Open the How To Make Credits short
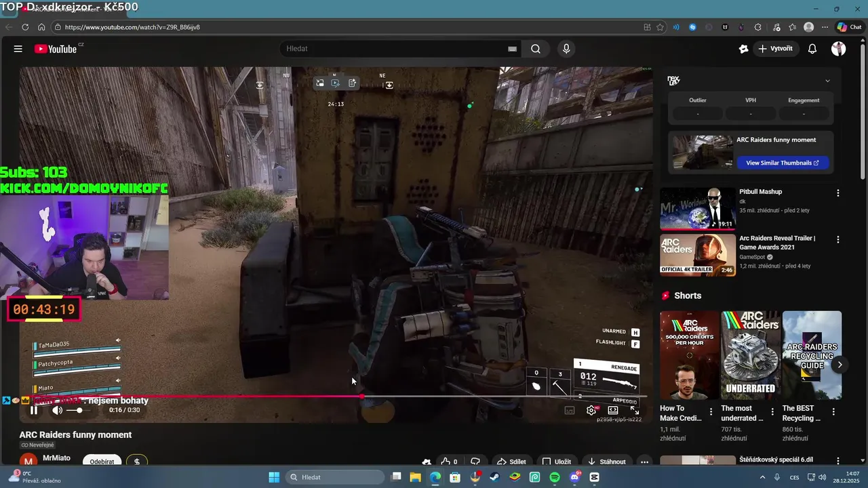 pyautogui.click(x=690, y=356)
